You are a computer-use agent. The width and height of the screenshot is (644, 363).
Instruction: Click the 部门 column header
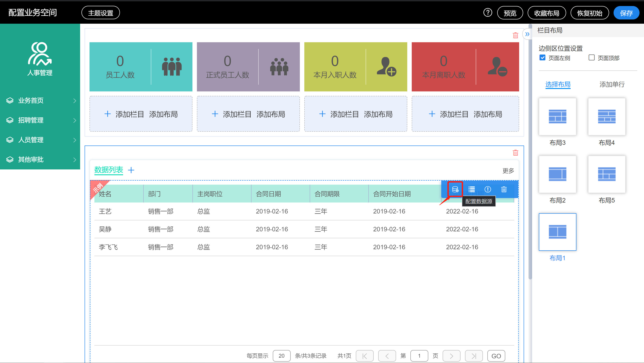(154, 194)
